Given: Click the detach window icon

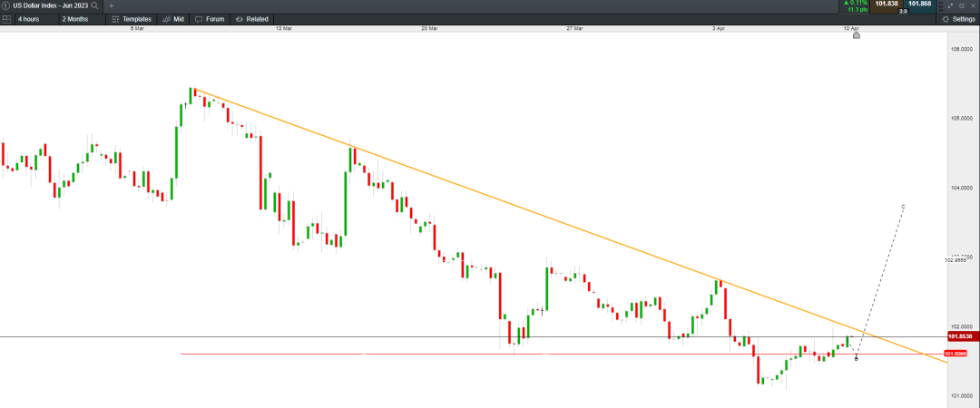Looking at the screenshot, I should (950, 5).
